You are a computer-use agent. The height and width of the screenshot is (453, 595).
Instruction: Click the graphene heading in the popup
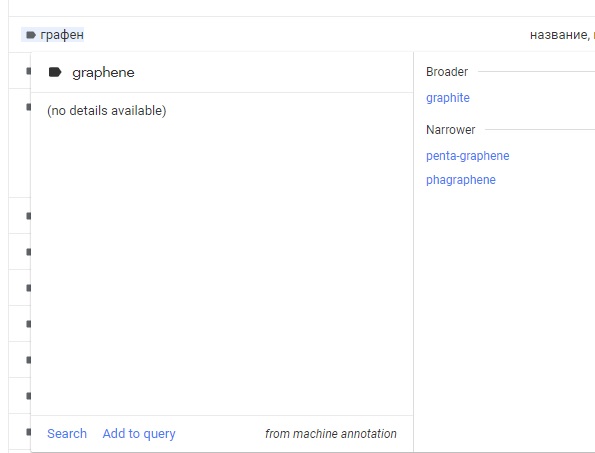[103, 72]
